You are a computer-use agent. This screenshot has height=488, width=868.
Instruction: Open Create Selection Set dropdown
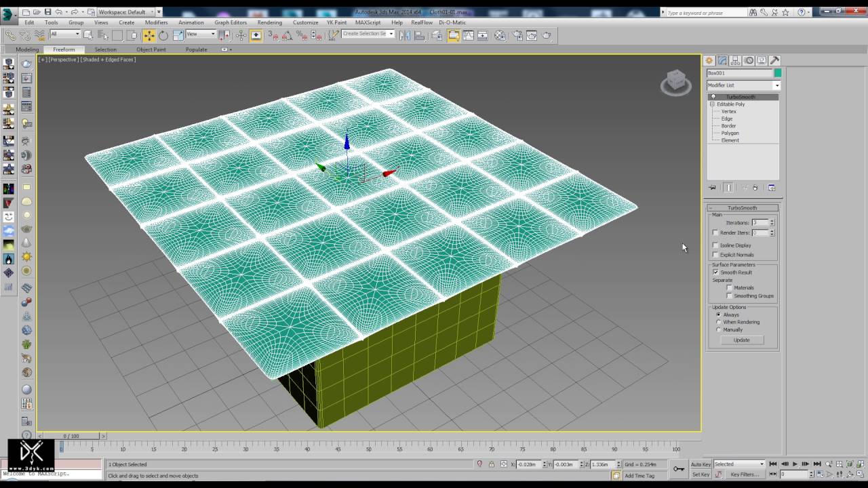pos(368,34)
